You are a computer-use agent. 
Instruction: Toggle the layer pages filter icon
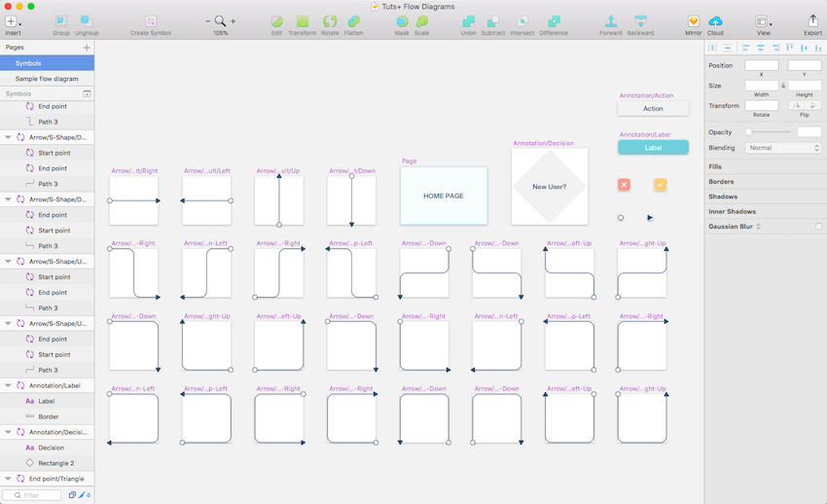(x=72, y=495)
